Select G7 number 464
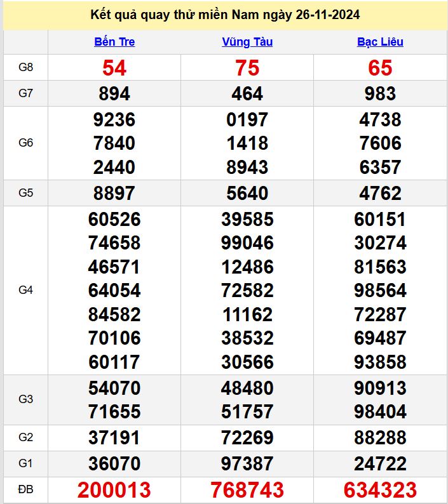The height and width of the screenshot is (504, 448). coord(247,93)
